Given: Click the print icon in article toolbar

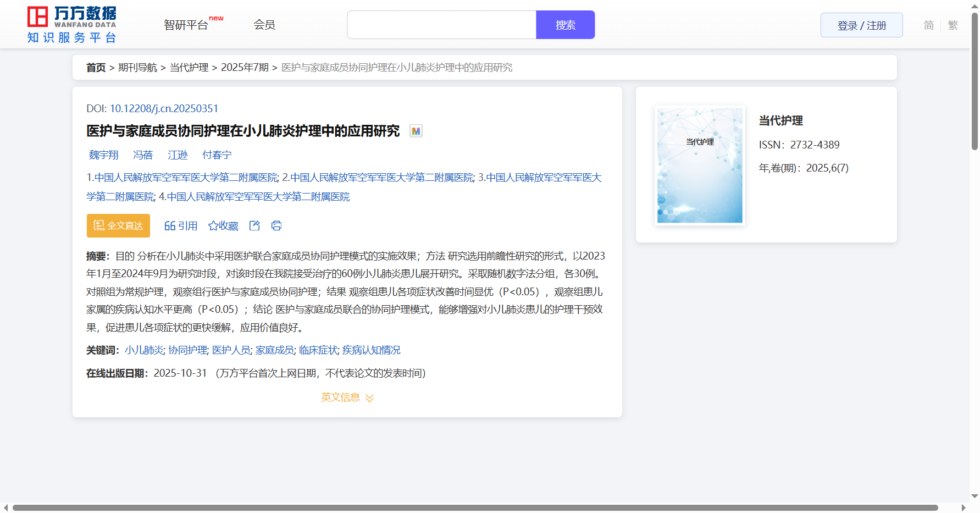Looking at the screenshot, I should pyautogui.click(x=276, y=226).
